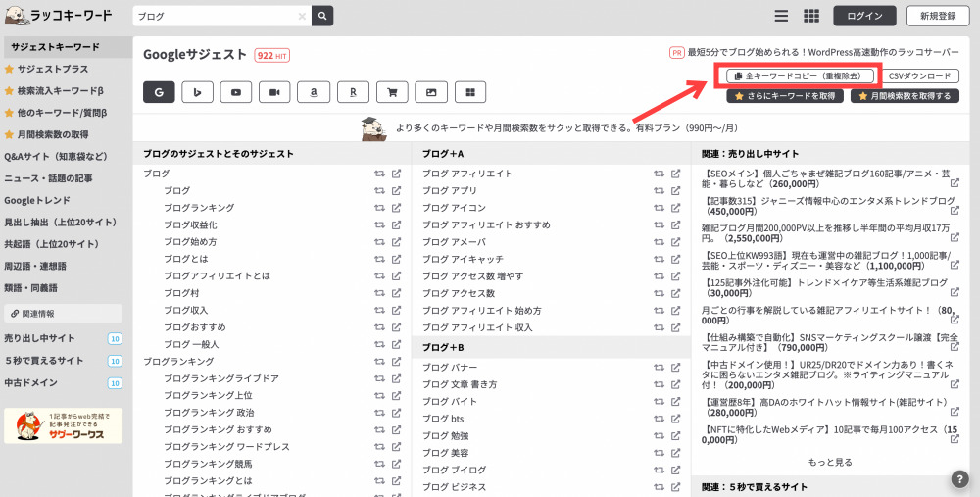Open Q&Aサイト（知恵袋など） in sidebar
The width and height of the screenshot is (980, 497).
(56, 156)
